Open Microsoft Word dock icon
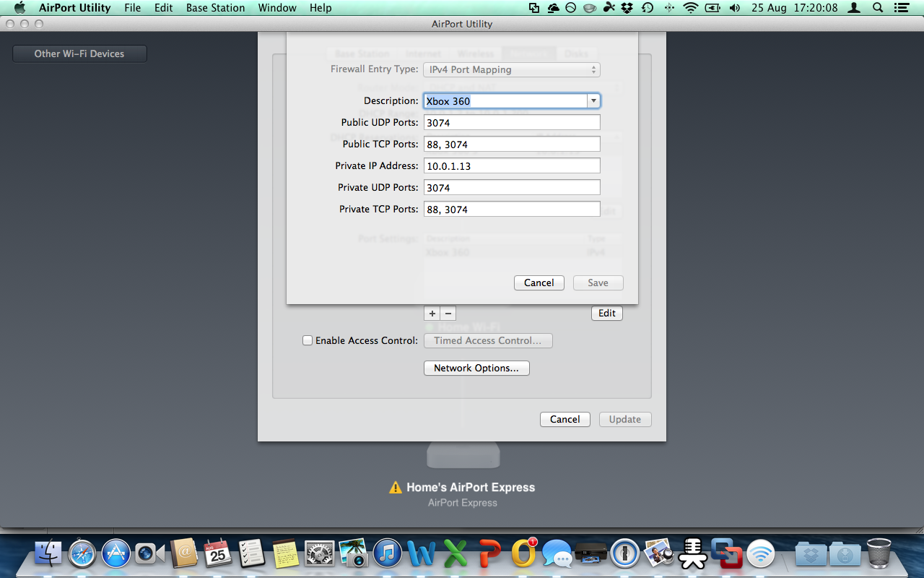Viewport: 924px width, 578px height. (x=422, y=553)
